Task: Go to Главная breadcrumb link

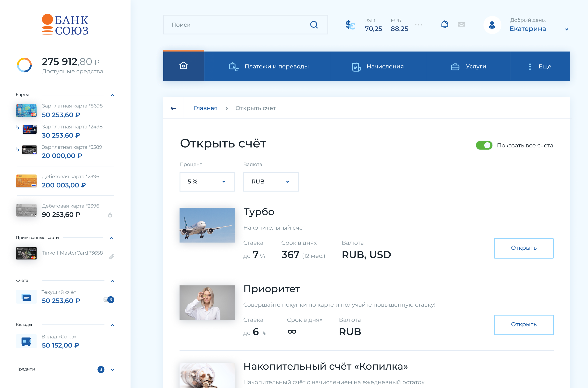Action: pyautogui.click(x=205, y=108)
